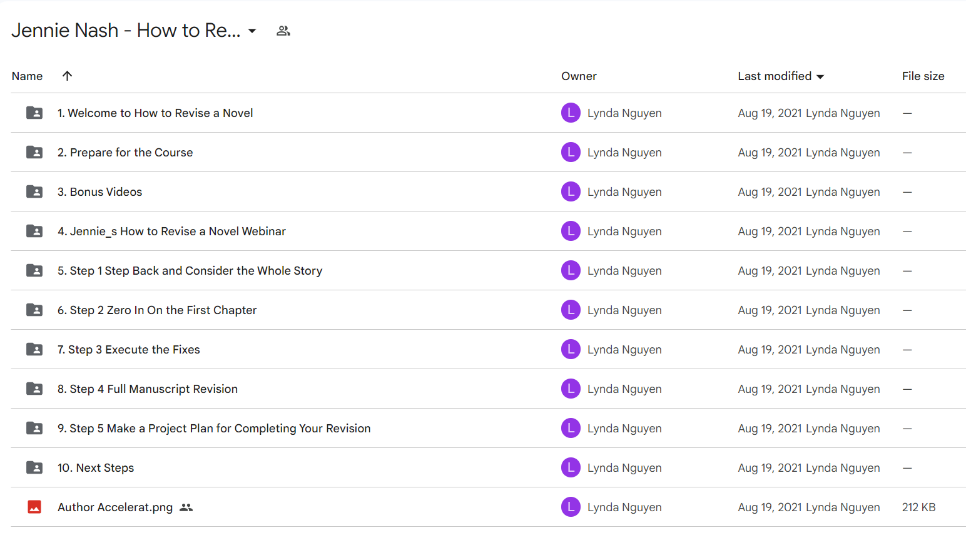Select 'Author Accelerat.png' file name
Image resolution: width=966 pixels, height=560 pixels.
click(x=115, y=507)
